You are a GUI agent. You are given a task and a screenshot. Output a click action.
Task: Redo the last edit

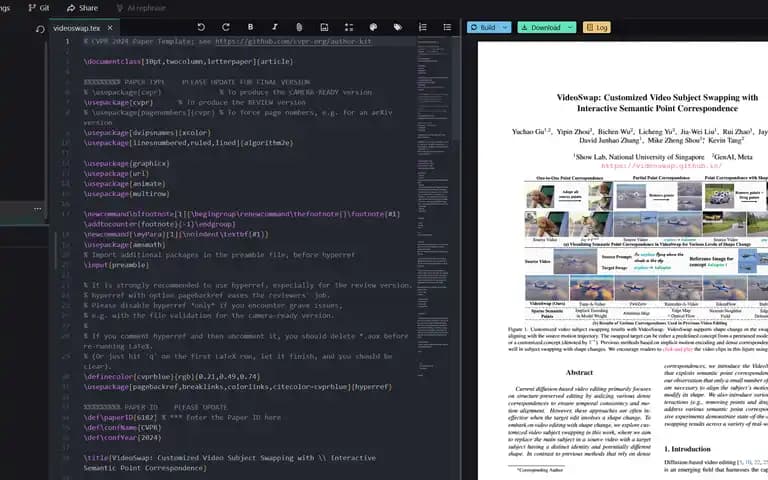pyautogui.click(x=225, y=27)
